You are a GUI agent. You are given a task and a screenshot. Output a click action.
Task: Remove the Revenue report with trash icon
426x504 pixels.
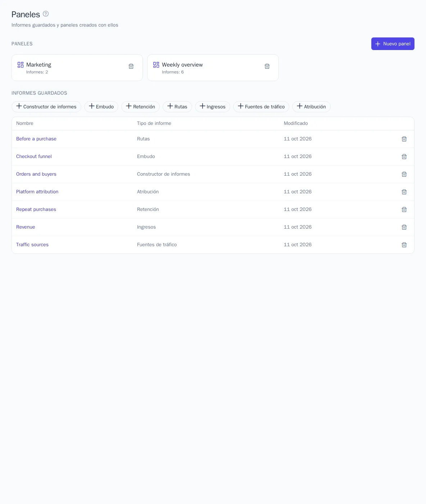click(x=404, y=227)
